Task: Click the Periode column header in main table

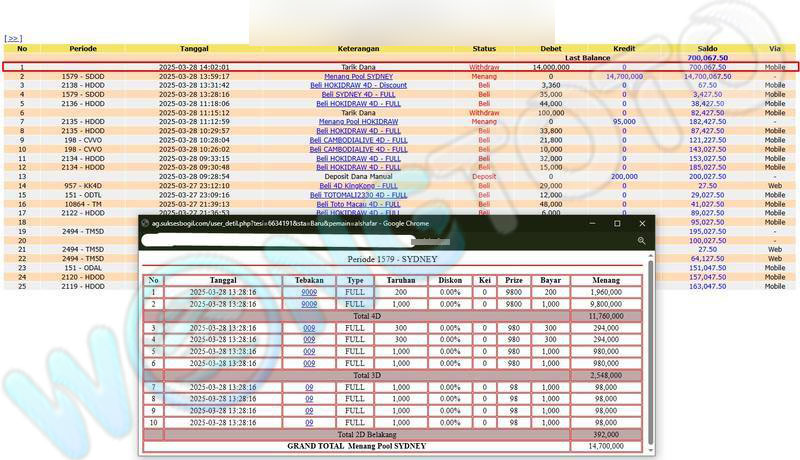Action: (83, 48)
